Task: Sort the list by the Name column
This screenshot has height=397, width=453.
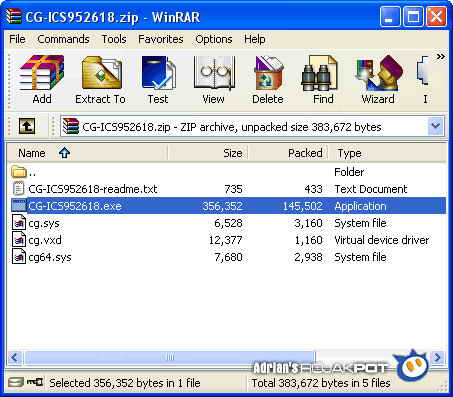Action: 87,153
